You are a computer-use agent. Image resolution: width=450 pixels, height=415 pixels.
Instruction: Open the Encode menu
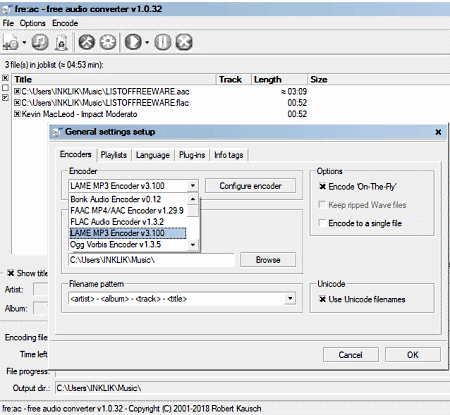(65, 23)
